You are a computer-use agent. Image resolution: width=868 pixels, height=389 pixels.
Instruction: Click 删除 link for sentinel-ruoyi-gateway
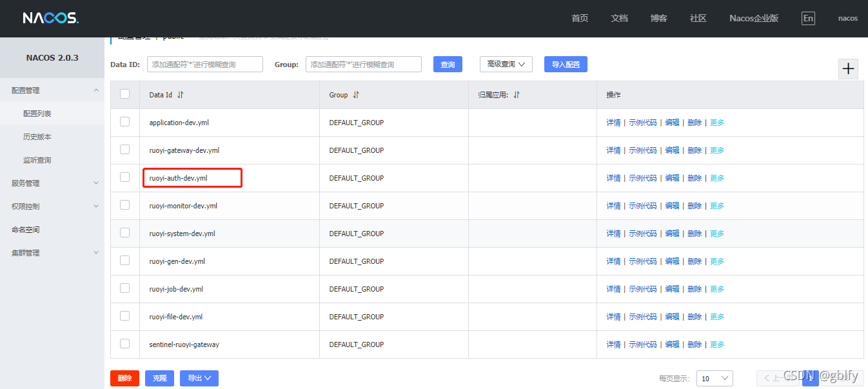coord(695,344)
